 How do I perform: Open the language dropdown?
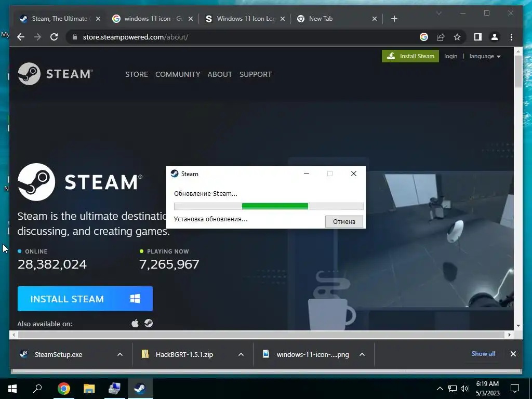tap(485, 56)
